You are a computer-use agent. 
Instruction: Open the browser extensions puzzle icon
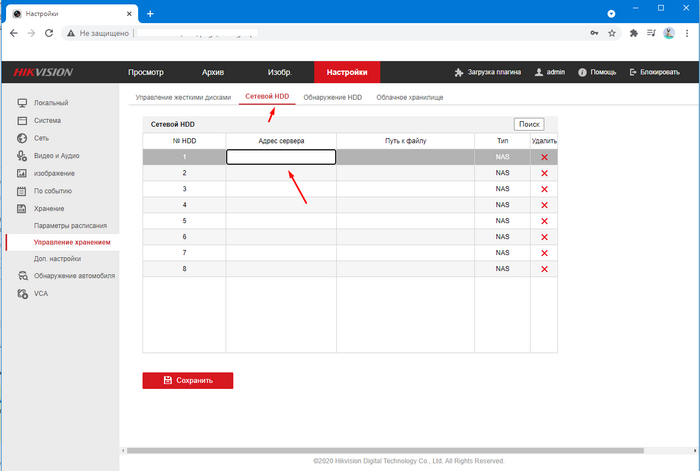(x=633, y=33)
